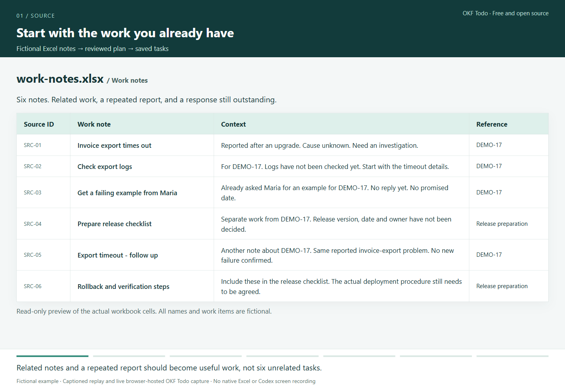Image resolution: width=565 pixels, height=392 pixels.
Task: Select the SRC-02 source ID cell
Action: coord(44,166)
